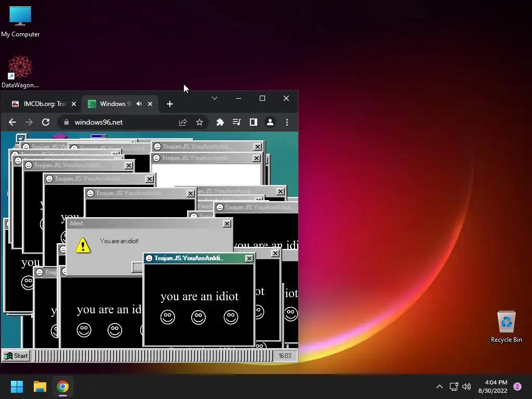The image size is (532, 399).
Task: Open a new Chrome tab
Action: 170,104
